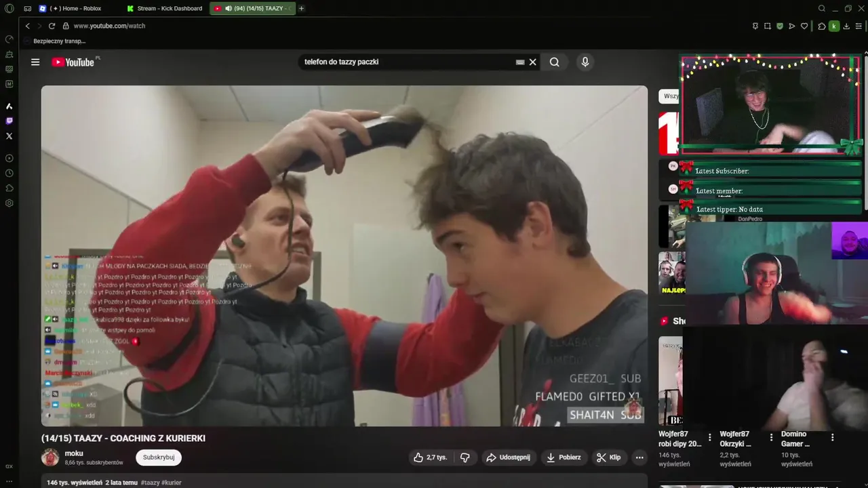This screenshot has width=868, height=488.
Task: Open the My Flow send icon
Action: 792,26
